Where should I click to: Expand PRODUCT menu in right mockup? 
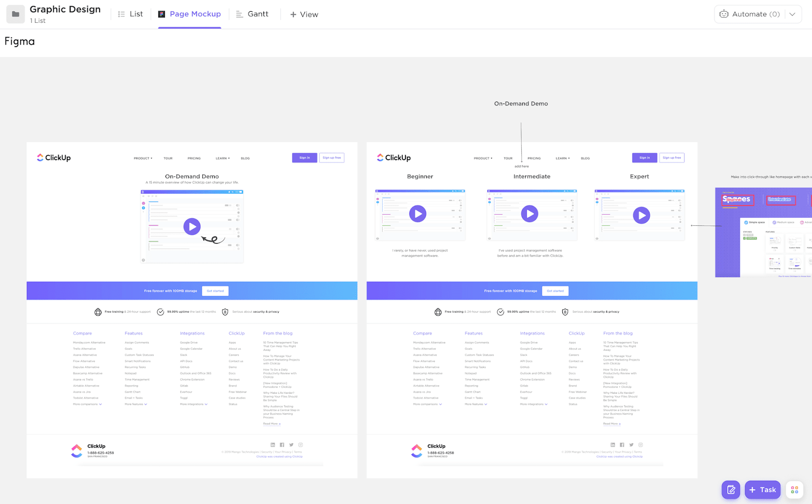483,158
